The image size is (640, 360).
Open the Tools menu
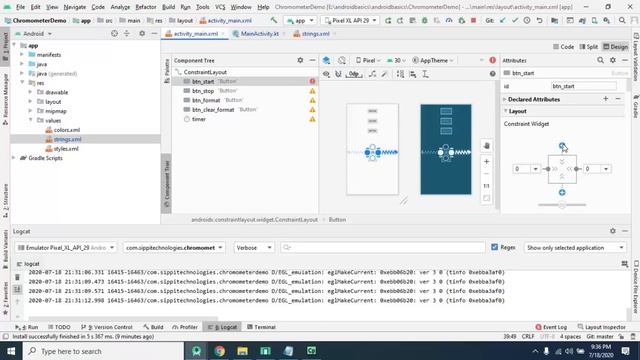(202, 7)
